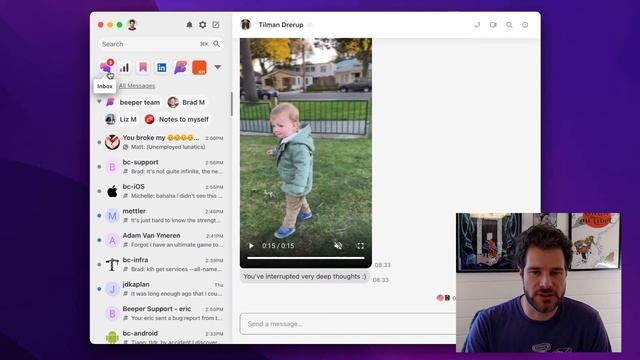This screenshot has height=360, width=640.
Task: Open the bc-android chat
Action: coord(161,337)
